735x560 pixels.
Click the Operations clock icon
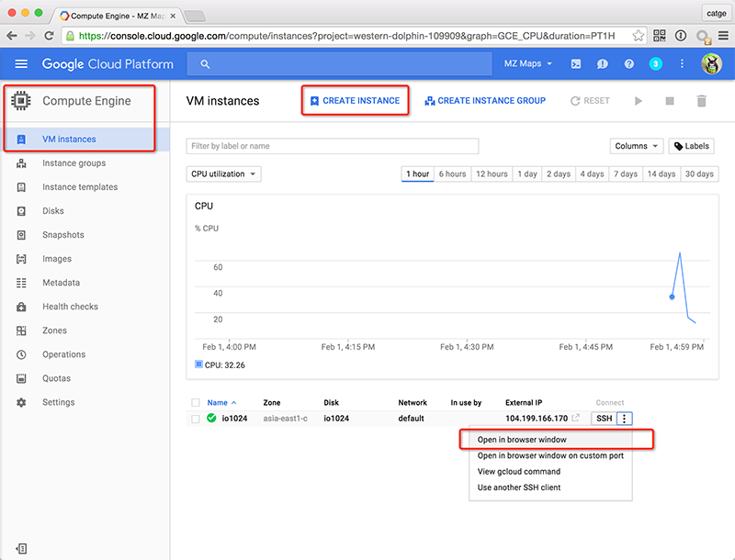coord(21,354)
